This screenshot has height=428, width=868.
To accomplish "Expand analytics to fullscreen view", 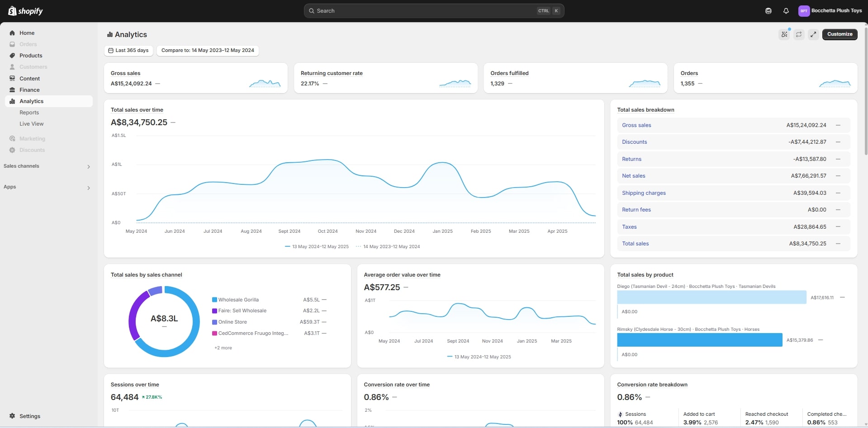I will tap(813, 34).
